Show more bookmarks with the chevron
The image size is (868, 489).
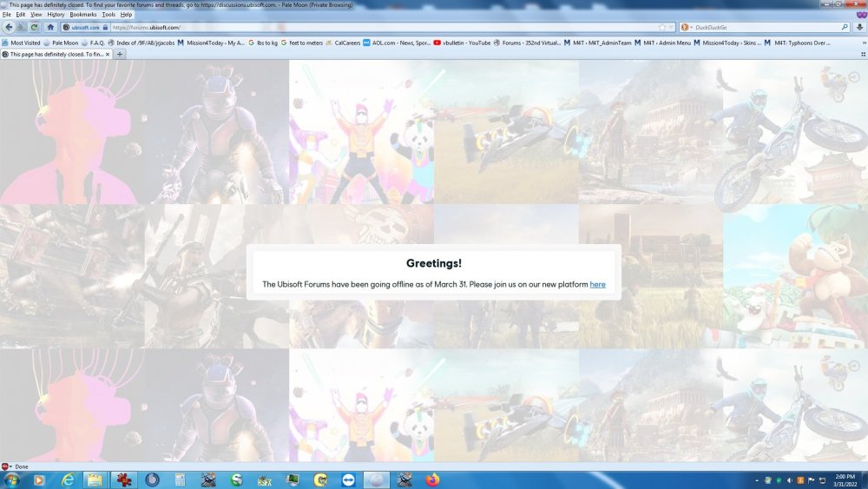tap(864, 43)
